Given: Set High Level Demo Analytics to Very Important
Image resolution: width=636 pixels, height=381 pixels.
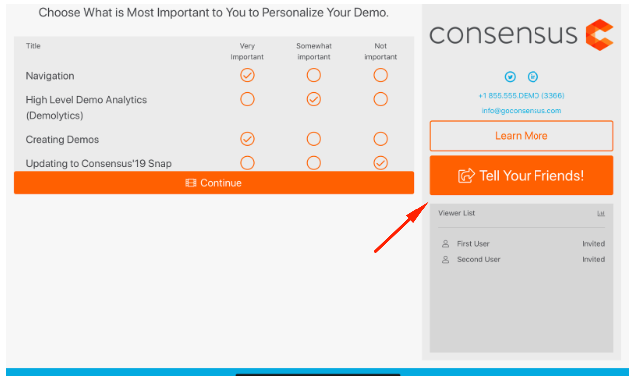Looking at the screenshot, I should 247,99.
